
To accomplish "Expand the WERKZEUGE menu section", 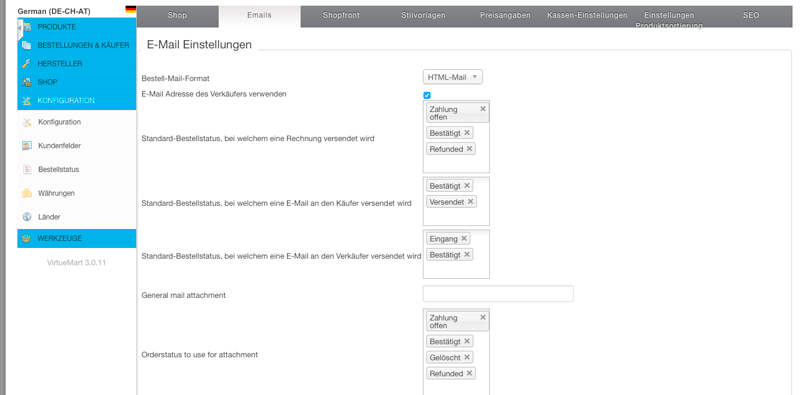I will [77, 238].
